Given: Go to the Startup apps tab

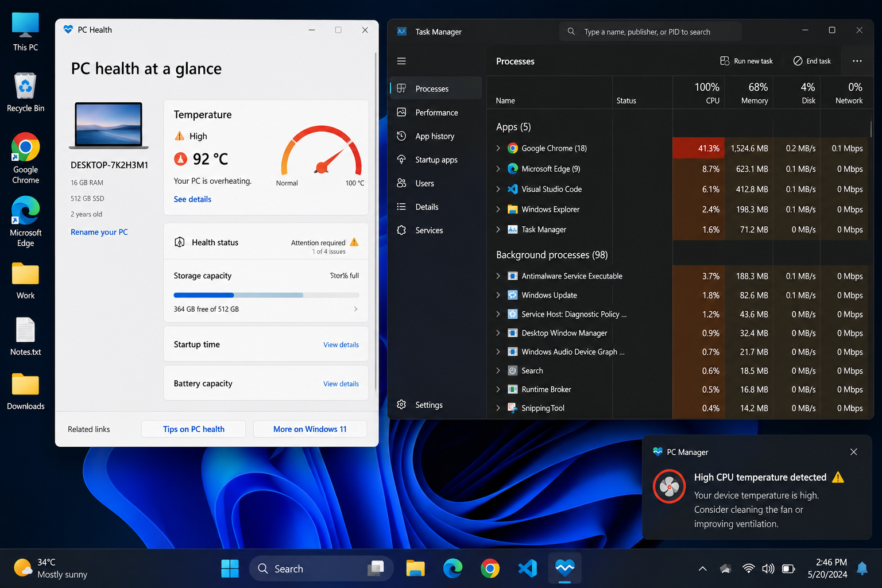Looking at the screenshot, I should tap(436, 160).
